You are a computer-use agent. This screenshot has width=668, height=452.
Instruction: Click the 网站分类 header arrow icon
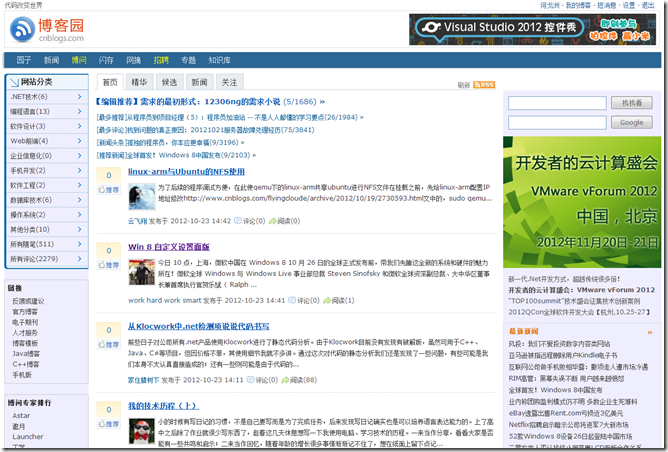point(14,82)
